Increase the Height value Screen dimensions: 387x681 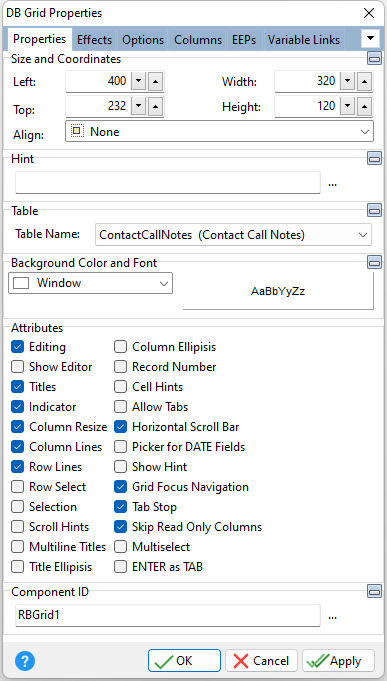click(364, 106)
